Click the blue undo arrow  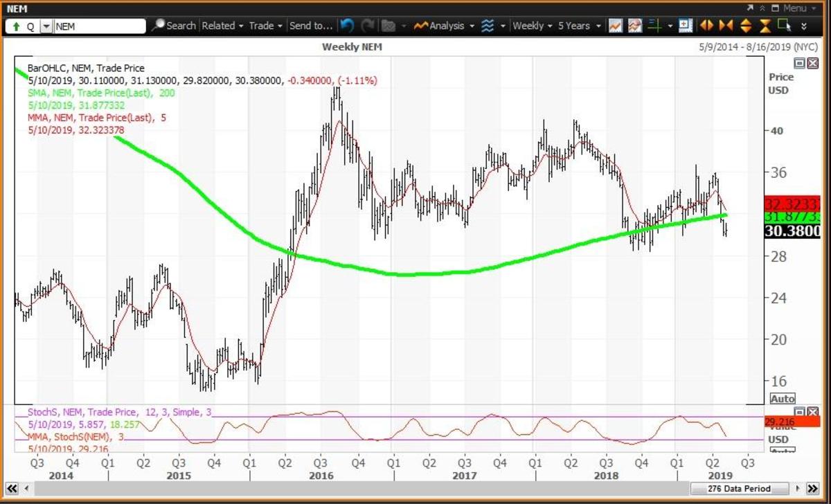[348, 26]
